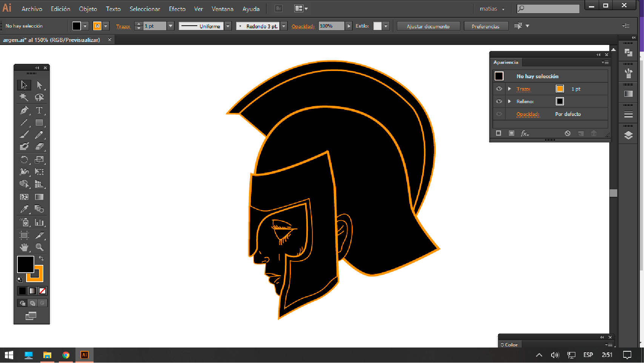Change screen mode button in toolbox
Viewport: 644px width, 363px height.
click(x=31, y=316)
